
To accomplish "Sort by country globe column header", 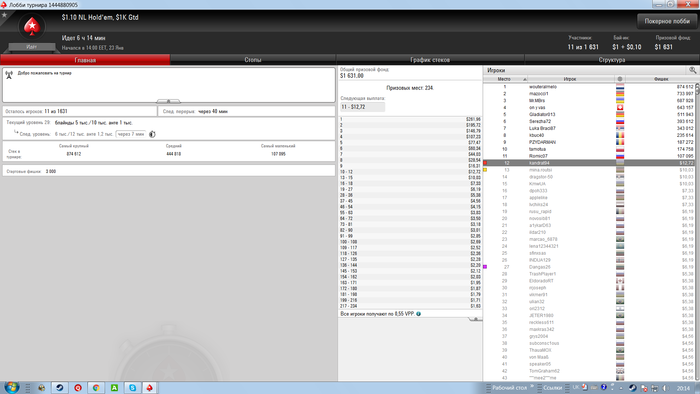I will point(620,79).
